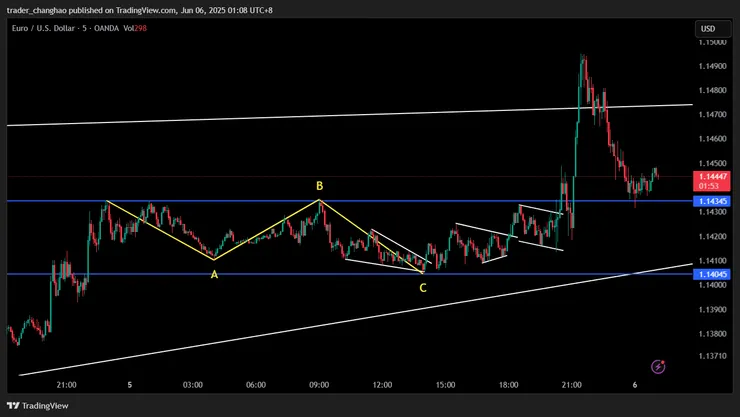
Task: Click the 21:00 label left of 5
Action: [x=67, y=385]
